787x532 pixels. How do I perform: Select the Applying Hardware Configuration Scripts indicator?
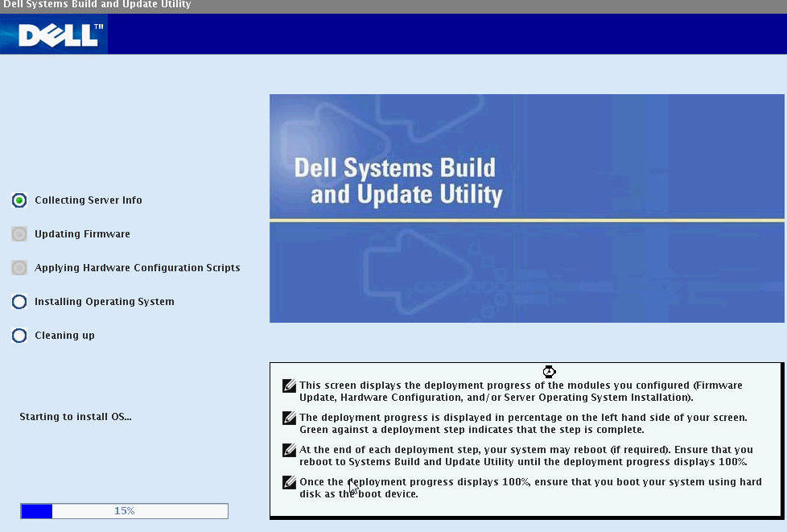(19, 267)
